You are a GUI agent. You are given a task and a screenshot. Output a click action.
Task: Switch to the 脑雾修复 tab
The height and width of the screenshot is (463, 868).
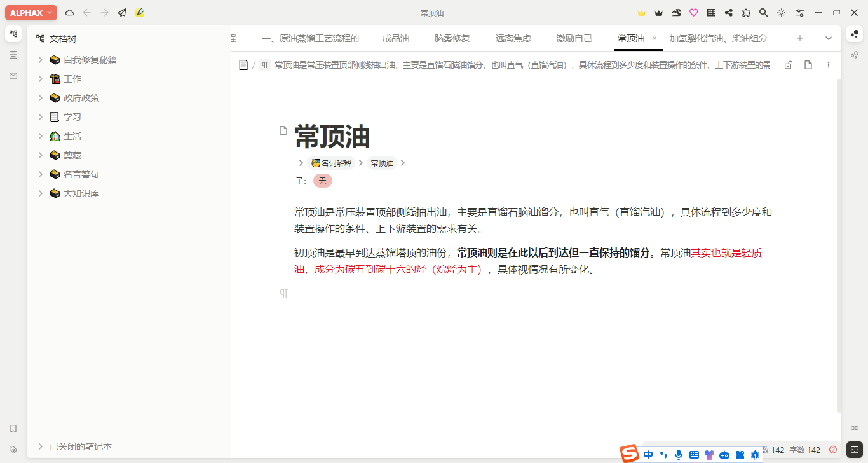coord(452,38)
